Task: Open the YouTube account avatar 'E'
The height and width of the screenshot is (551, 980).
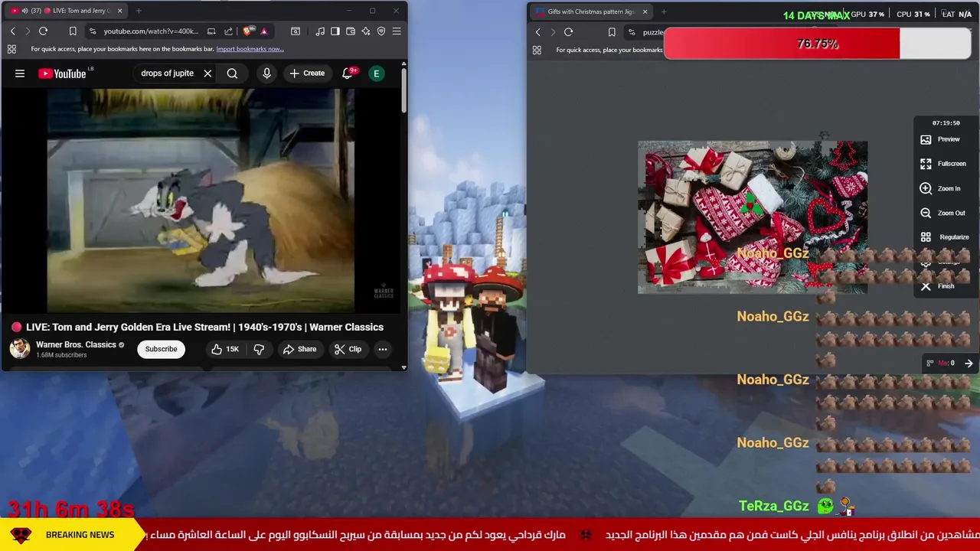Action: (x=376, y=73)
